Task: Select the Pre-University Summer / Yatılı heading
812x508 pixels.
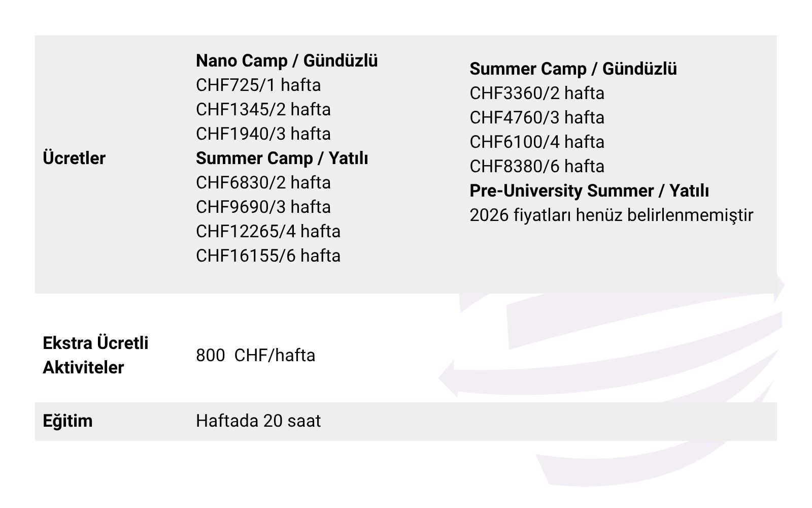Action: [589, 190]
